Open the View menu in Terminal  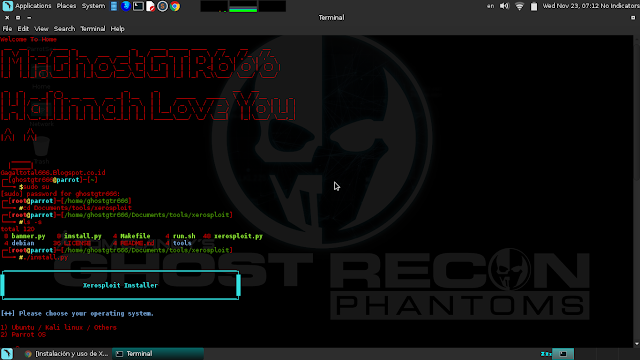(x=41, y=29)
